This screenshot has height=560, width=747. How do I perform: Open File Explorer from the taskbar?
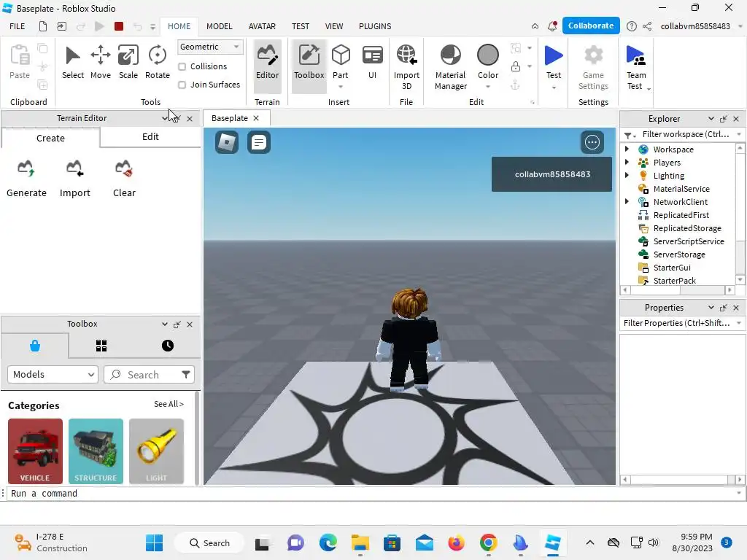tap(360, 542)
